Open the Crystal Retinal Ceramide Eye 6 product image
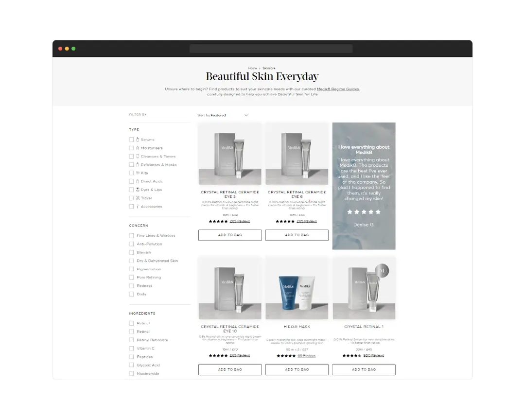The height and width of the screenshot is (420, 525). [x=297, y=154]
